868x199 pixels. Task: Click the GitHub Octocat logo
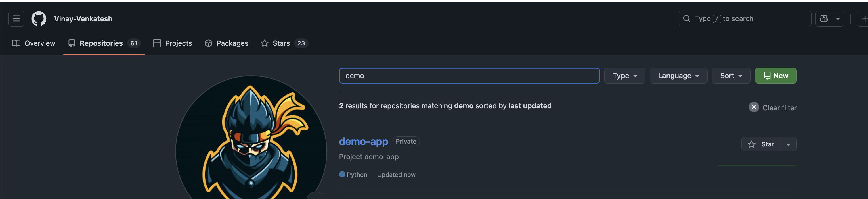pyautogui.click(x=39, y=18)
